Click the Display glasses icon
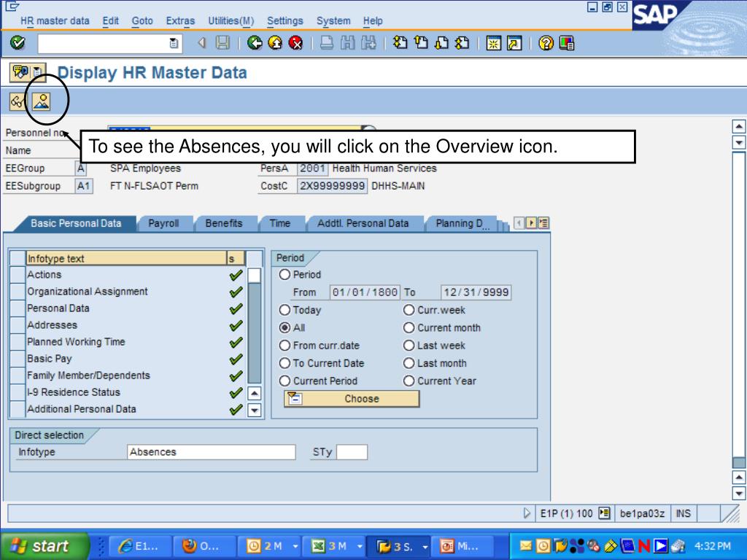 (18, 101)
